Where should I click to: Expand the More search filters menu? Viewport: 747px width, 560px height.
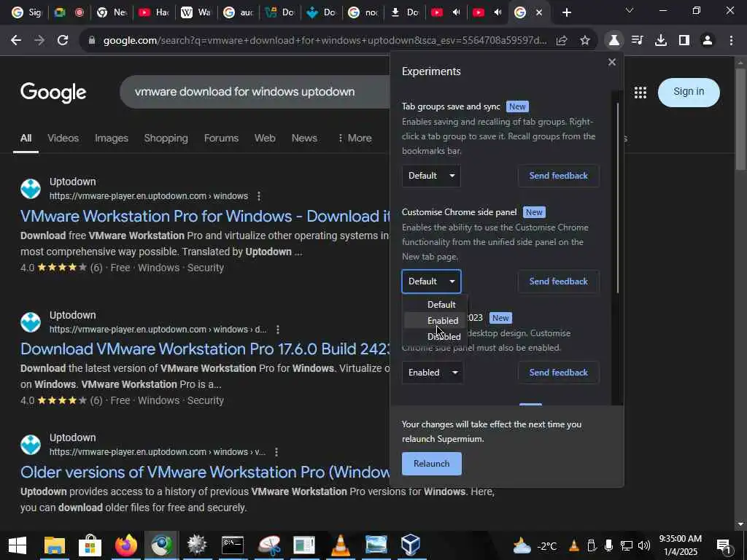[355, 138]
